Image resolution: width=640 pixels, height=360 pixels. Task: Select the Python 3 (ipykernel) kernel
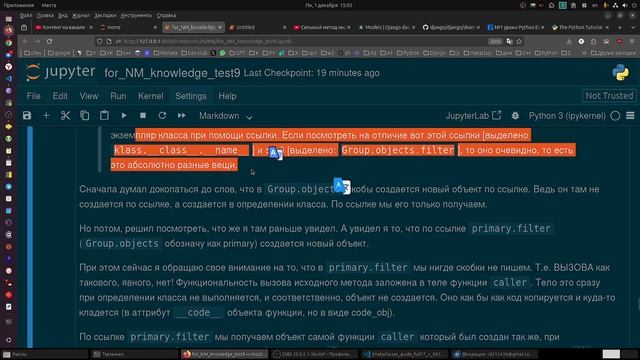pyautogui.click(x=567, y=116)
